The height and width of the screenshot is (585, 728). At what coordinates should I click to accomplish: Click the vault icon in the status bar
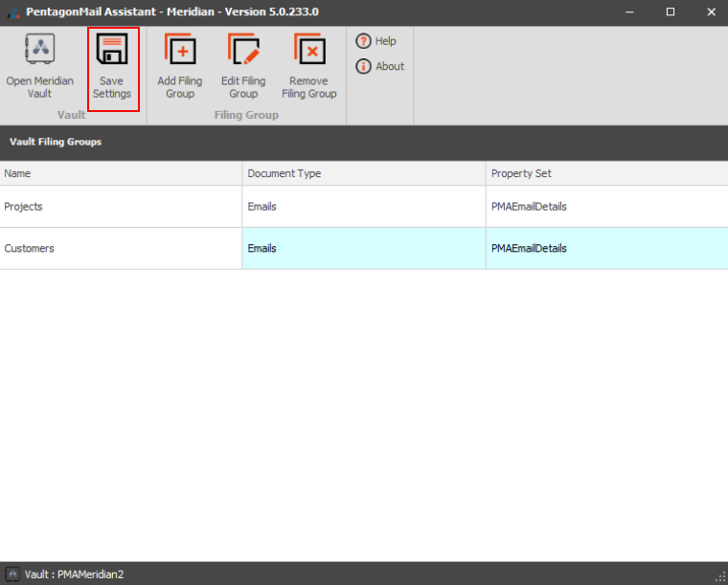[x=12, y=574]
